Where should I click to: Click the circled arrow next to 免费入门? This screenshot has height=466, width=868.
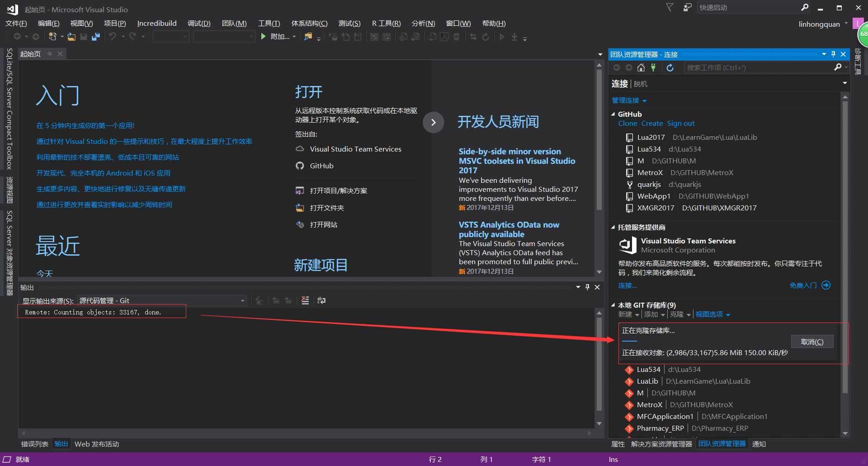click(x=826, y=285)
